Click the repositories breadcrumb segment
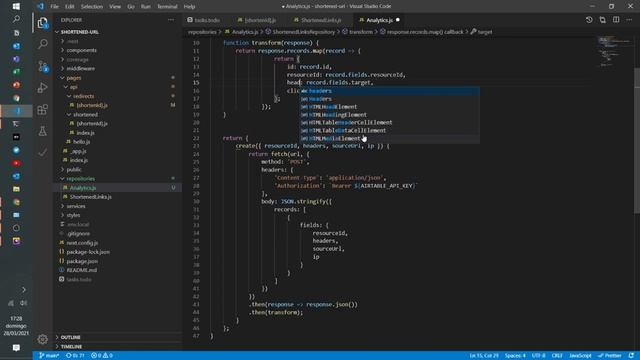This screenshot has height=360, width=640. point(202,32)
